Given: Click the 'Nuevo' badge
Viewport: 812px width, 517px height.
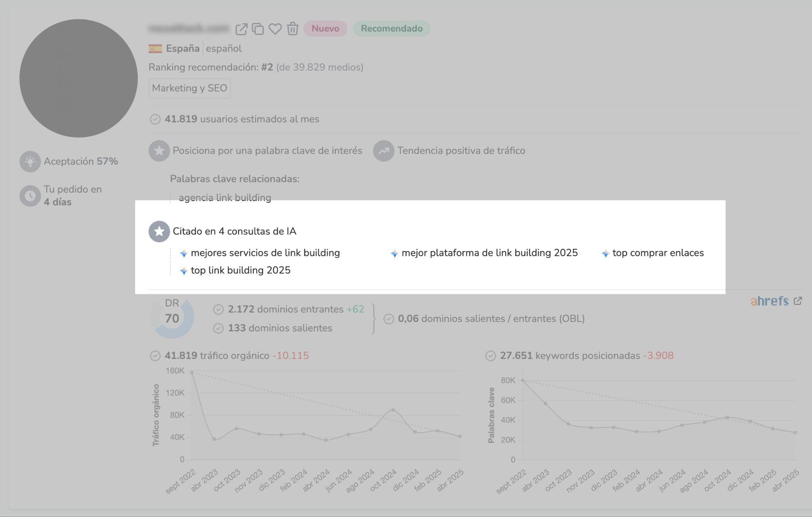Looking at the screenshot, I should pos(325,29).
